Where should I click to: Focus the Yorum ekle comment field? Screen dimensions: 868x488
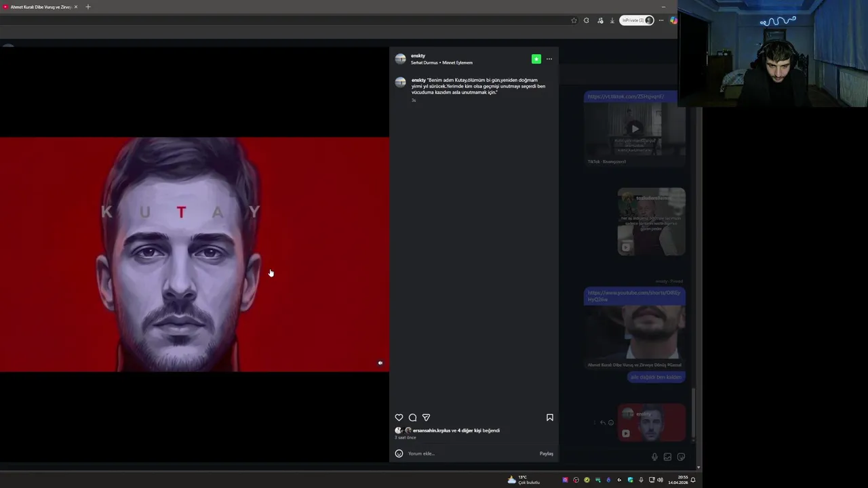[471, 453]
